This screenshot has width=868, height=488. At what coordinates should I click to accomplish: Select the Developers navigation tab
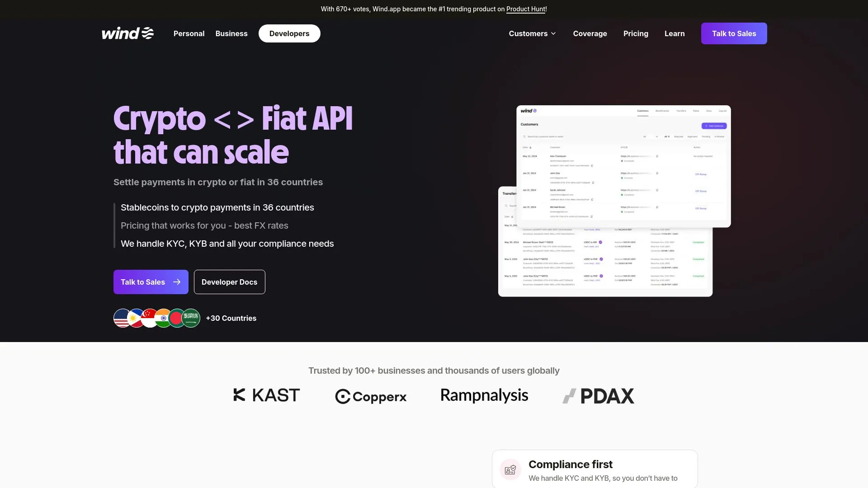pos(289,33)
